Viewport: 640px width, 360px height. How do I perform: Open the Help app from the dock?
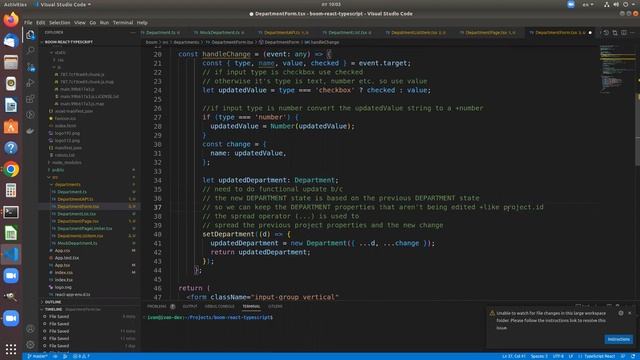pos(11,147)
